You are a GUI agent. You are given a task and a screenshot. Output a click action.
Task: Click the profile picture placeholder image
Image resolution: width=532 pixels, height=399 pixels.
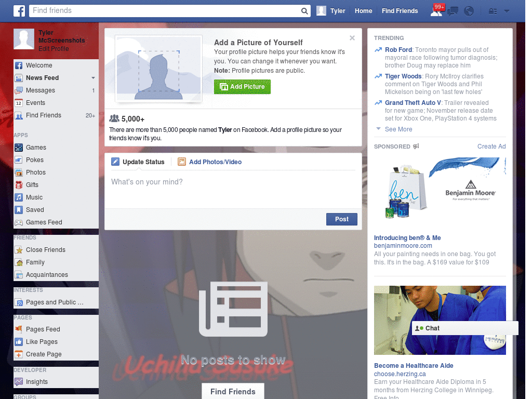point(158,69)
